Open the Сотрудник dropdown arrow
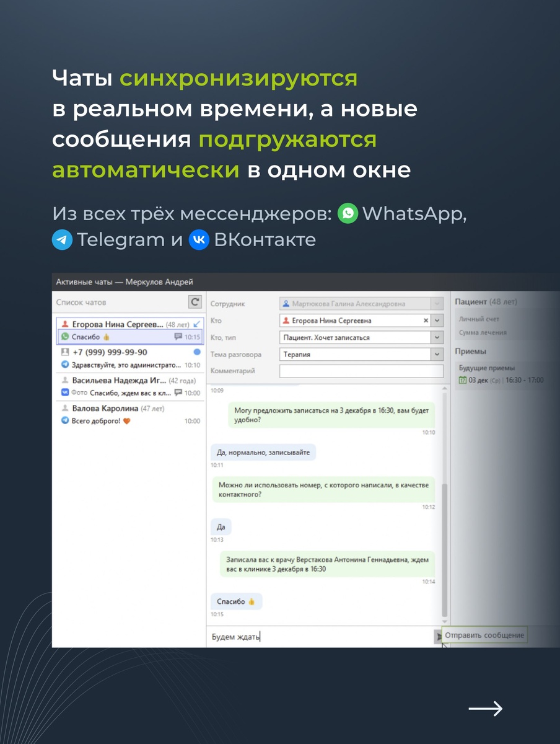This screenshot has width=560, height=744. pyautogui.click(x=438, y=304)
